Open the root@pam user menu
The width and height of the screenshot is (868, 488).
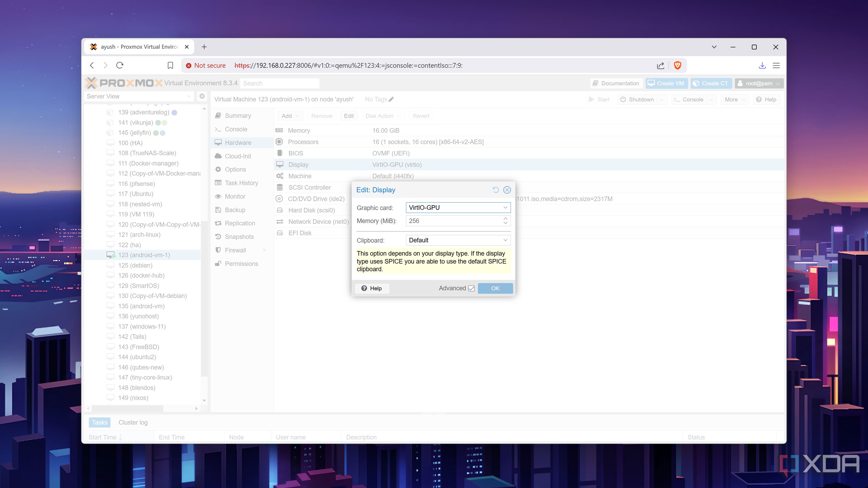point(759,83)
